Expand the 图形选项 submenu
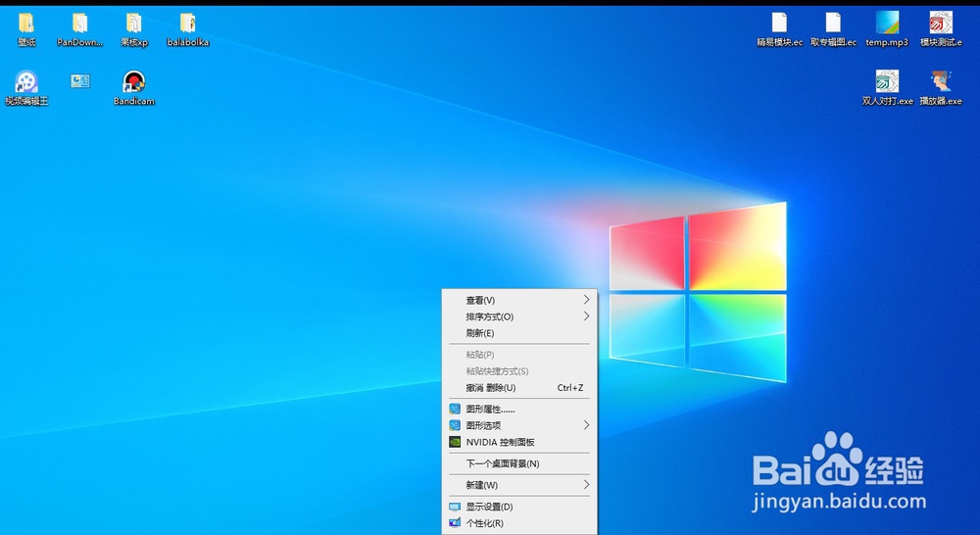This screenshot has width=980, height=535. click(519, 425)
